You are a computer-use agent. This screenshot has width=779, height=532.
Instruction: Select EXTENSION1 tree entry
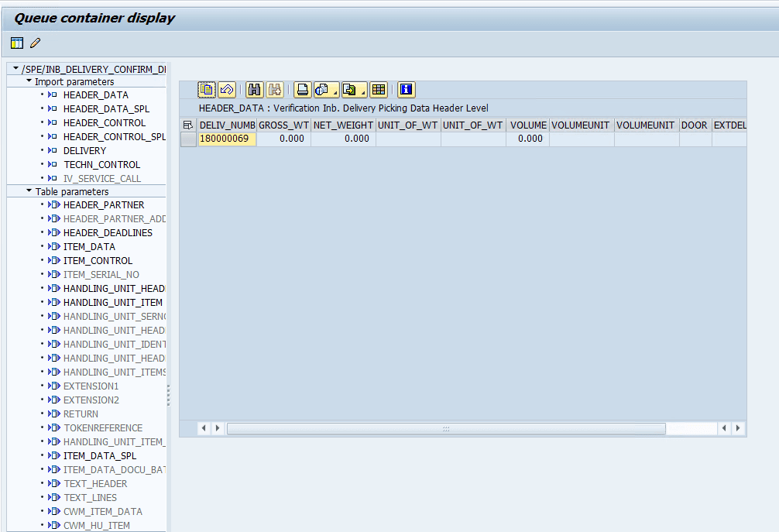coord(91,386)
